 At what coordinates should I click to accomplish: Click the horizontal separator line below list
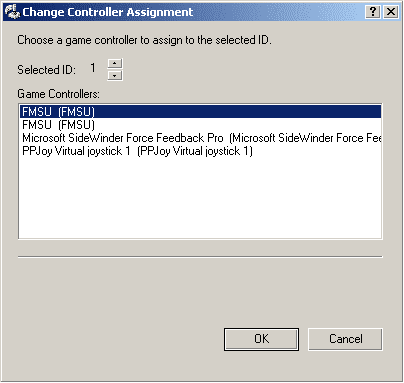200,257
